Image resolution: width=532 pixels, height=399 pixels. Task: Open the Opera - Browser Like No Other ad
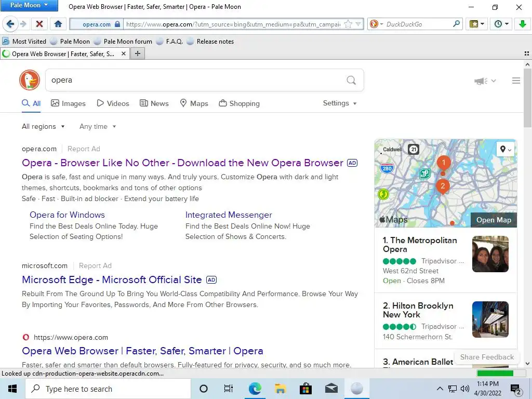coord(182,163)
